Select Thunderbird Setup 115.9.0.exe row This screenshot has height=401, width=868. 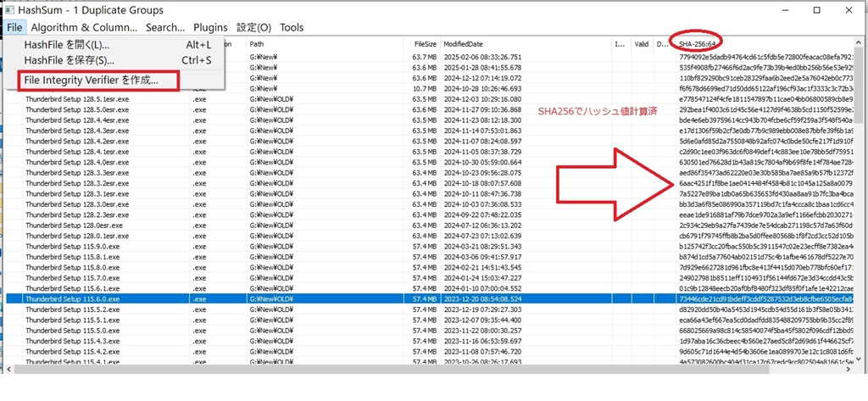431,247
